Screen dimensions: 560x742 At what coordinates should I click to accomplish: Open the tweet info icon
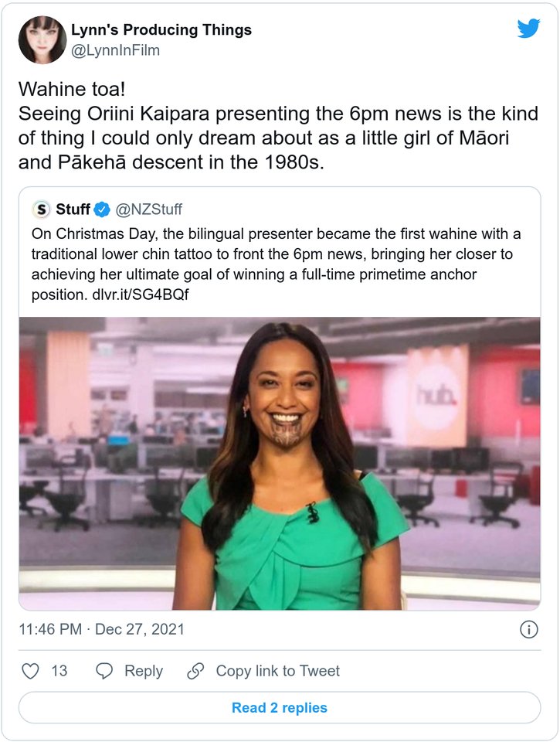click(529, 629)
